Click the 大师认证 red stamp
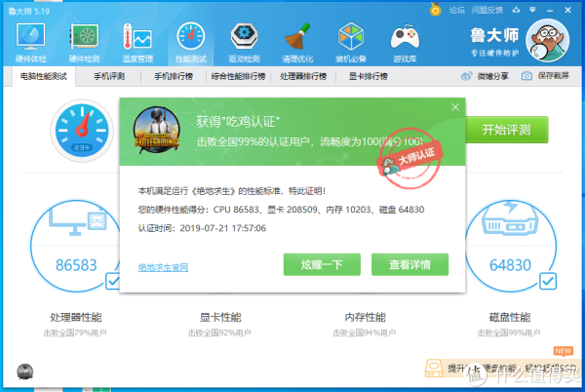The image size is (585, 392). [x=409, y=158]
